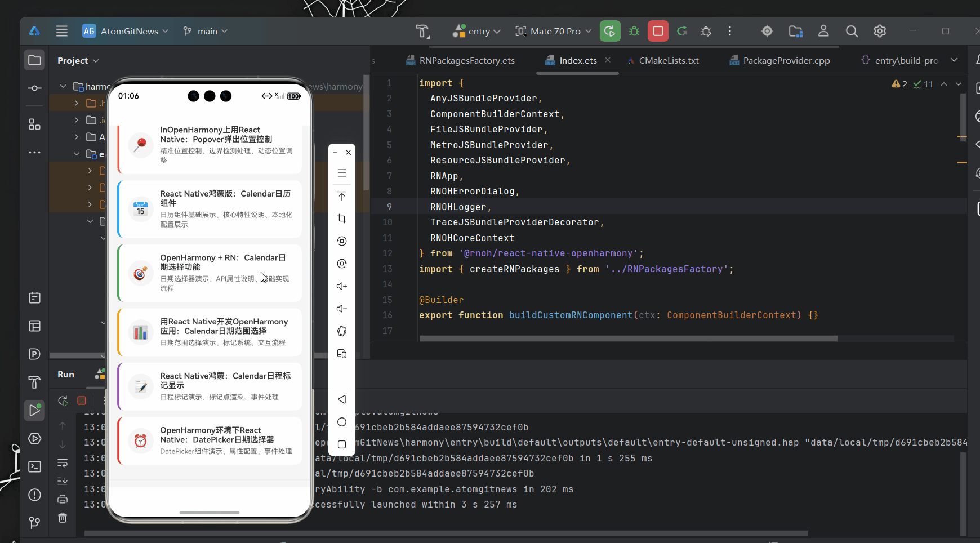
Task: Open the circled P icon in the left sidebar
Action: (34, 354)
